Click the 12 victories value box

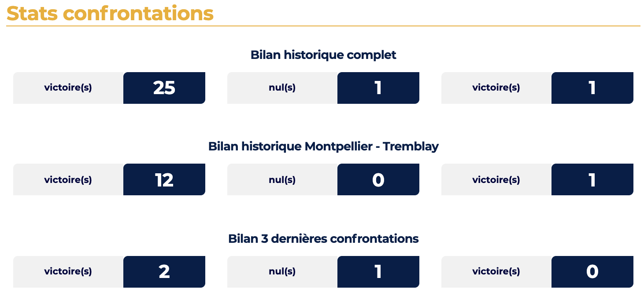[164, 179]
